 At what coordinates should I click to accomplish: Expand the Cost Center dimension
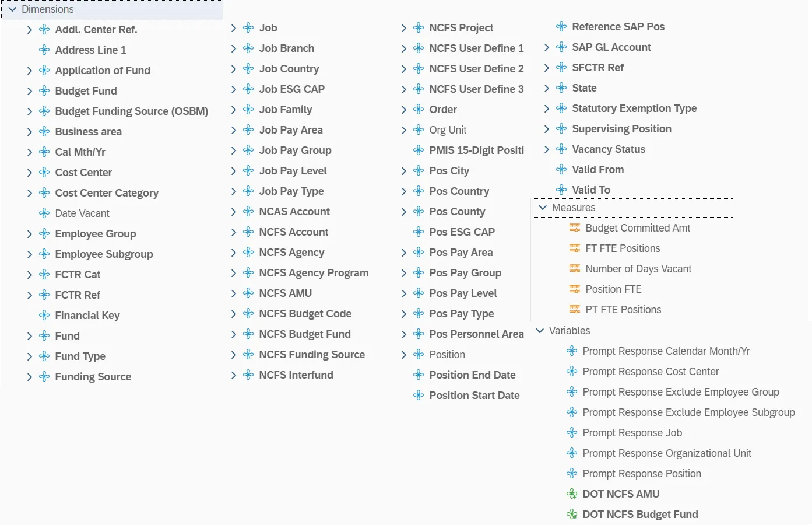coord(30,173)
